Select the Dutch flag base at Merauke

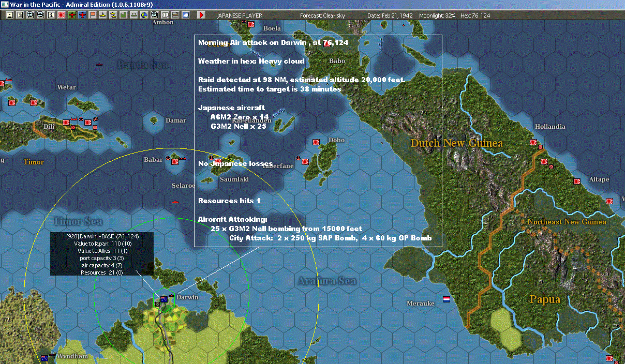(x=447, y=299)
